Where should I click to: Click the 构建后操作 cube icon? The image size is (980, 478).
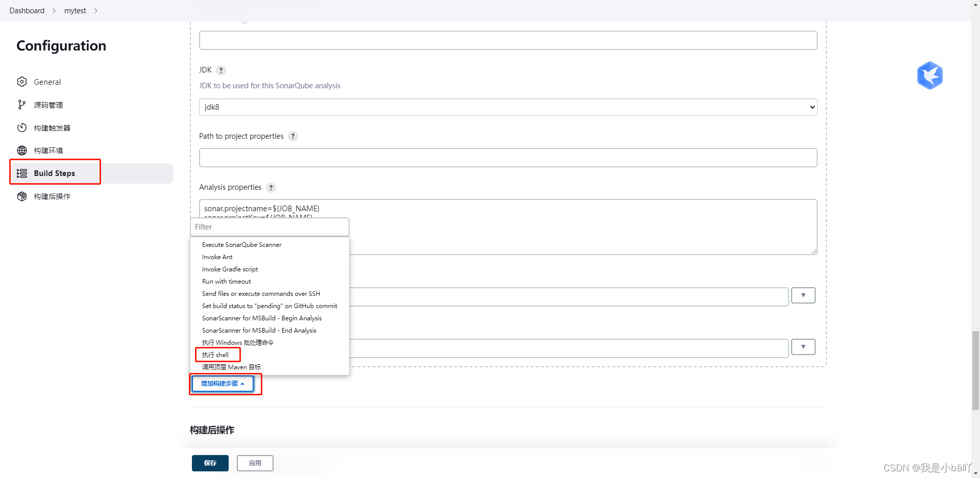[x=21, y=196]
